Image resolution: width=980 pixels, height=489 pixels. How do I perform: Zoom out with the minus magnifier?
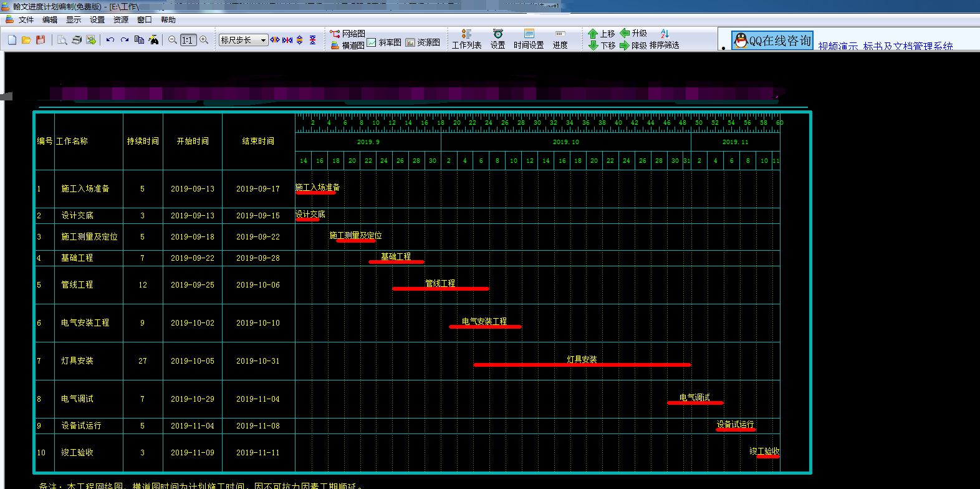pyautogui.click(x=173, y=40)
